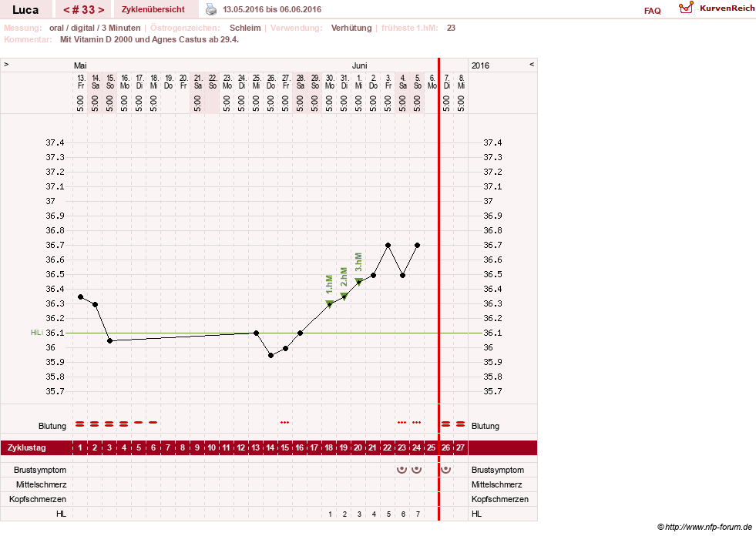
Task: Click the light bleeding mark on cycle day 6
Action: 153,422
